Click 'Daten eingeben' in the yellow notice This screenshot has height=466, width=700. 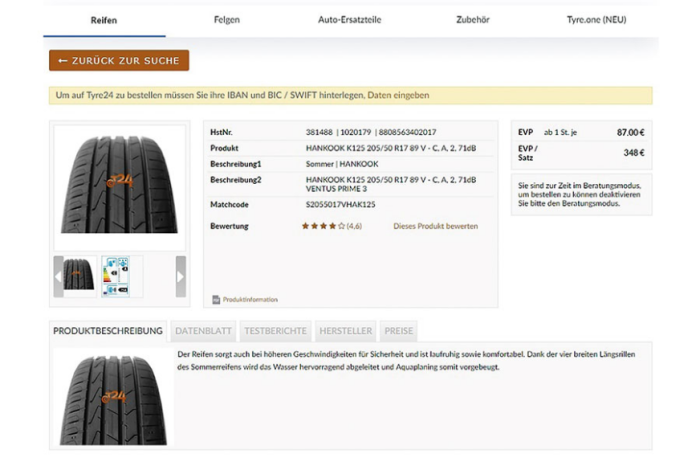coord(404,96)
